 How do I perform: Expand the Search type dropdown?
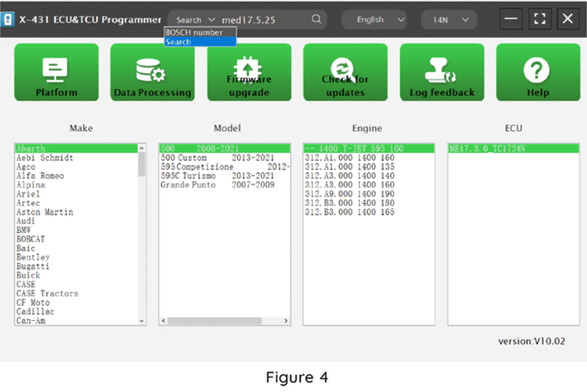pos(195,20)
